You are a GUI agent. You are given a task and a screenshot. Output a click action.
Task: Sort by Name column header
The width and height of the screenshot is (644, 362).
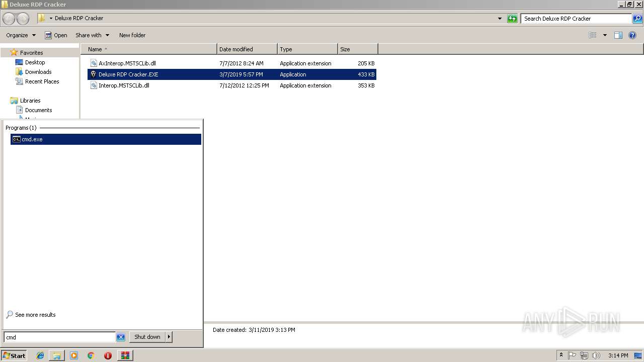coord(149,49)
